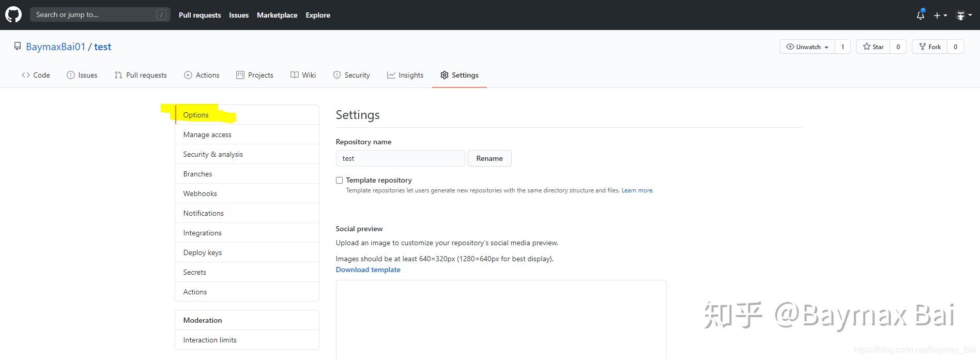Fork the test repository
The height and width of the screenshot is (359, 980).
tap(930, 47)
